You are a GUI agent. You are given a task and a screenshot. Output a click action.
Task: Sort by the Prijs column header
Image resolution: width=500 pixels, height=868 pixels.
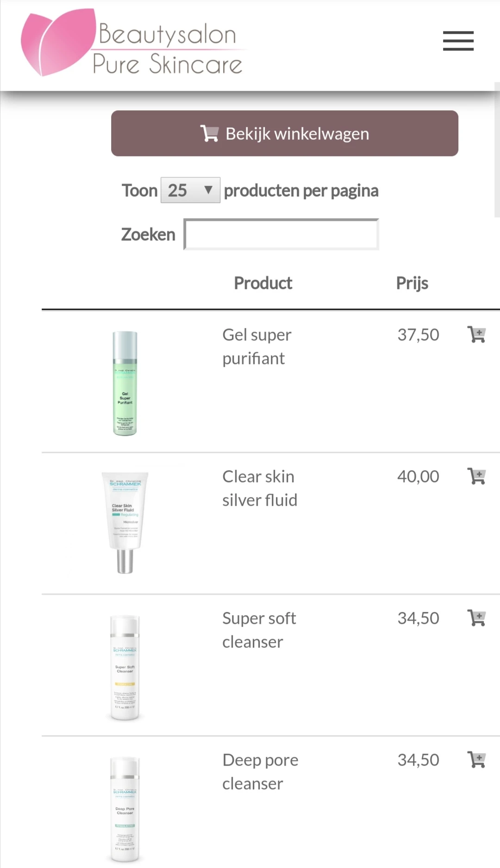point(412,283)
